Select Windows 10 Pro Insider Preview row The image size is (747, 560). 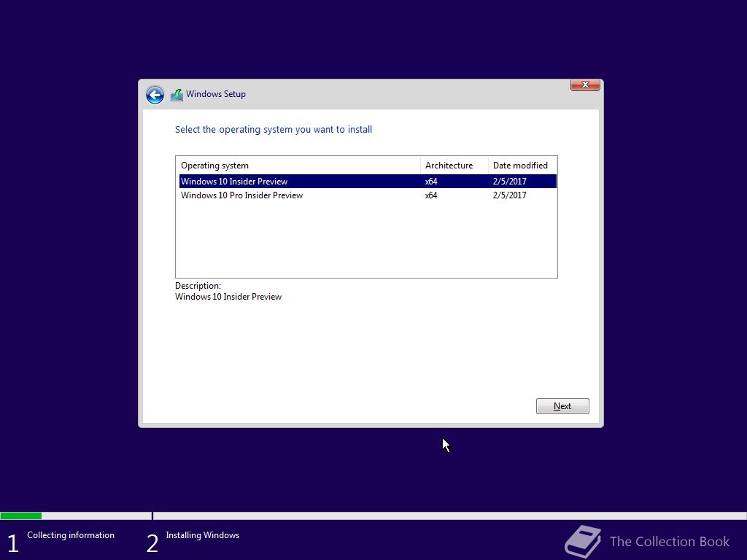coord(368,195)
